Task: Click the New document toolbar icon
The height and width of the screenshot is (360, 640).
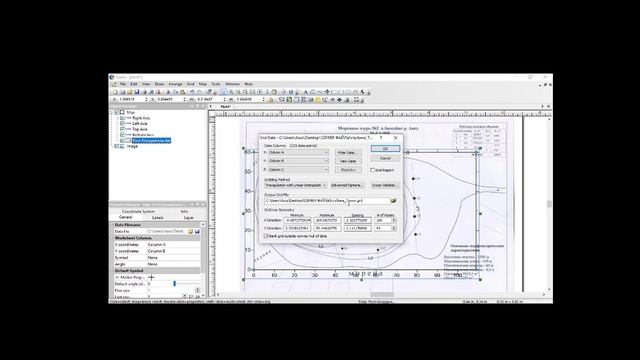Action: coord(115,92)
